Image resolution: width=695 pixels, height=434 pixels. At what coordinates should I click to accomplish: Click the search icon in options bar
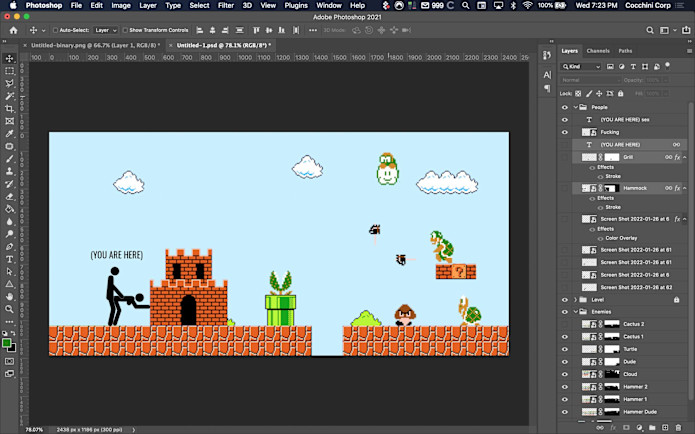[650, 30]
